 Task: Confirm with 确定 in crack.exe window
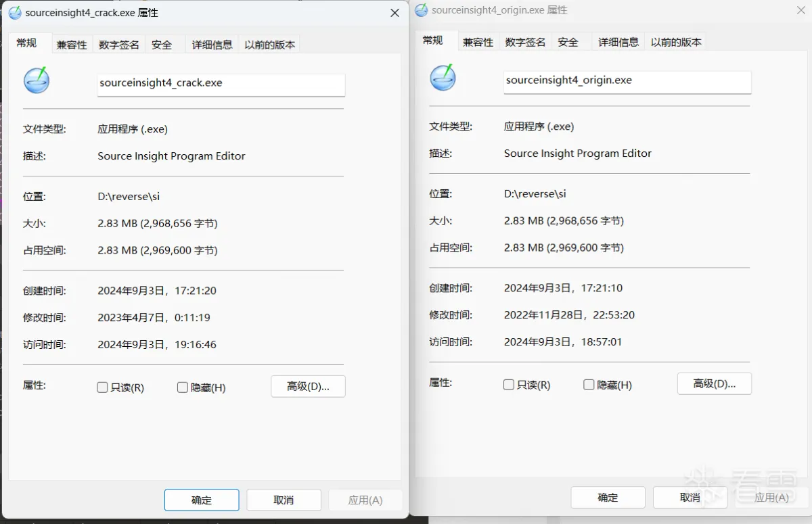tap(202, 500)
